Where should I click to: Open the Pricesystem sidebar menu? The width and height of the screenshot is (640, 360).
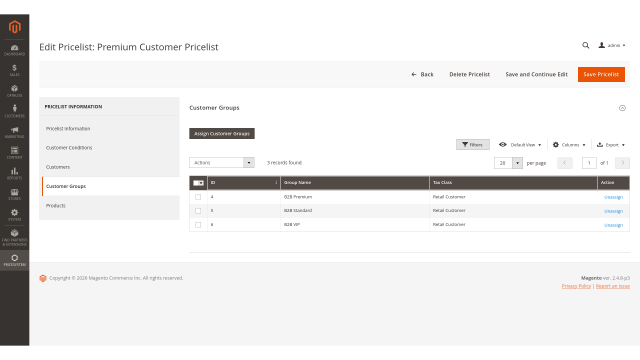point(15,260)
